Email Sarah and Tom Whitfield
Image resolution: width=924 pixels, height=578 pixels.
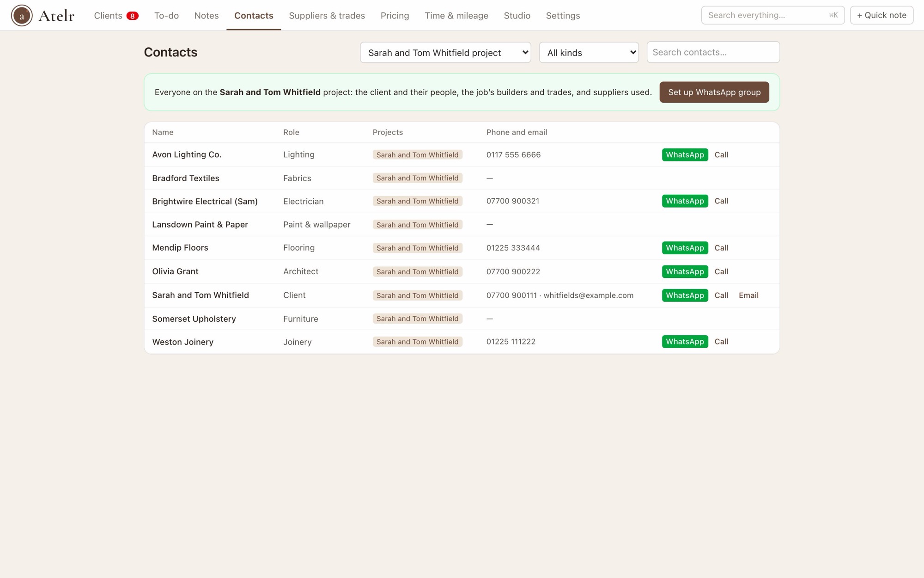point(748,295)
